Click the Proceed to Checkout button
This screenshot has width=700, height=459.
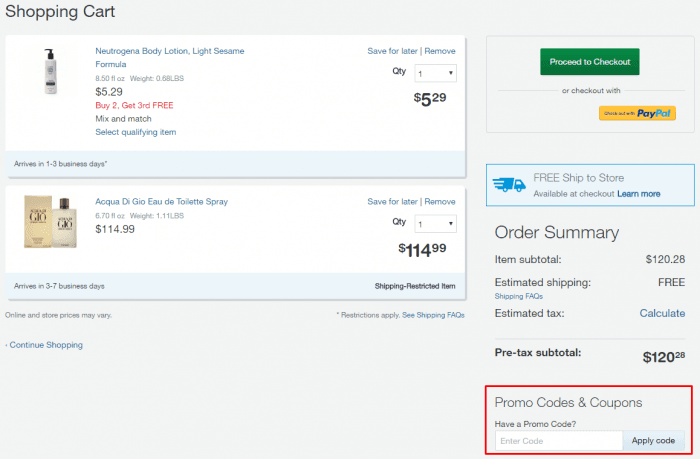[590, 62]
